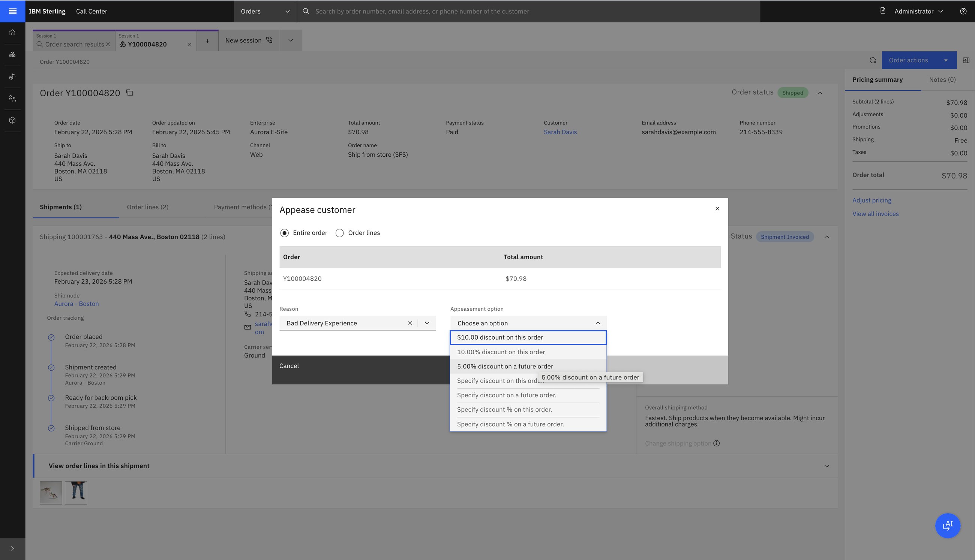Expand the sidebar with the bottom arrow
The width and height of the screenshot is (975, 560).
12,549
